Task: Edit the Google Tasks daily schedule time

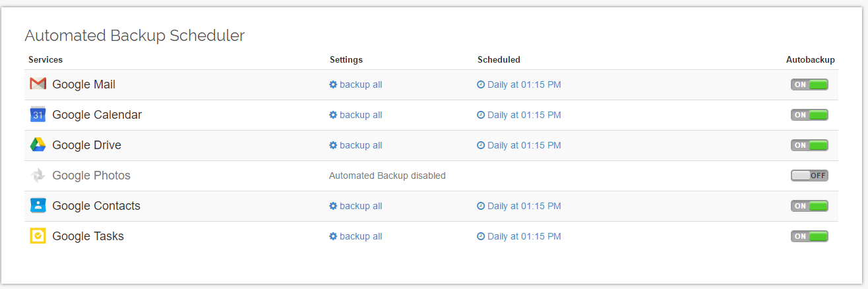Action: [x=524, y=236]
